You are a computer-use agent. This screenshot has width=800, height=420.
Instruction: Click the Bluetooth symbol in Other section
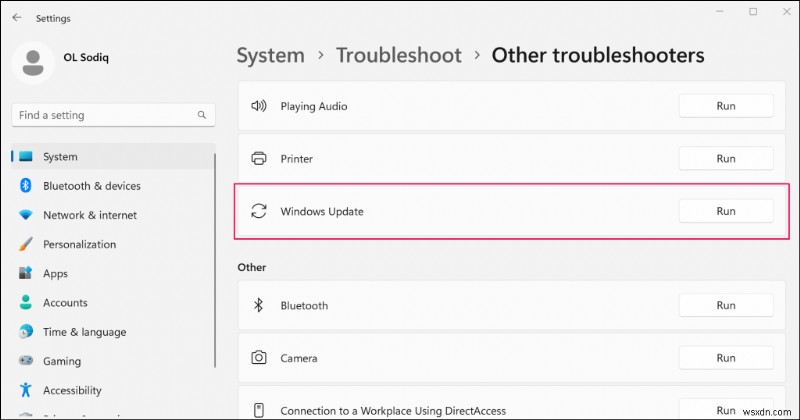[259, 305]
